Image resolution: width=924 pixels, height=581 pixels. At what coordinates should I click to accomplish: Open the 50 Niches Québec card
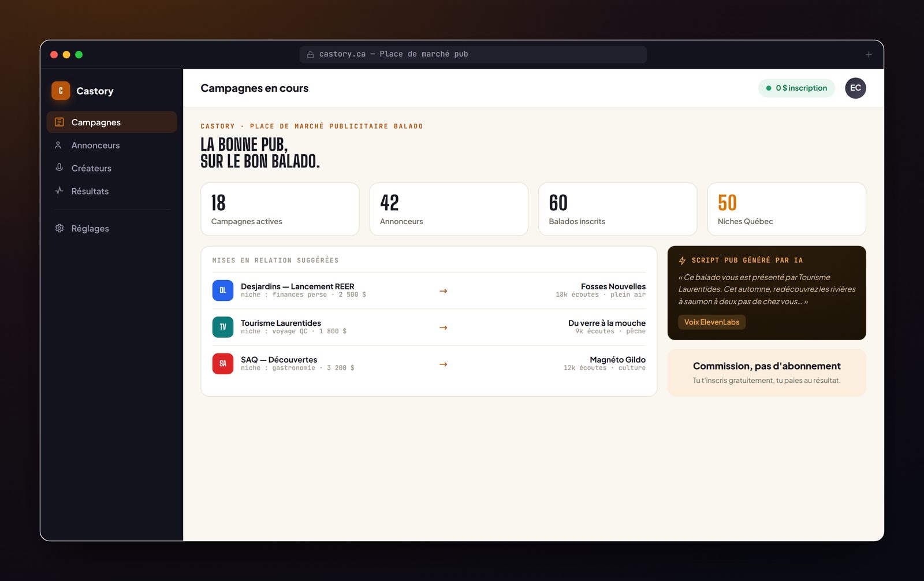click(x=787, y=209)
